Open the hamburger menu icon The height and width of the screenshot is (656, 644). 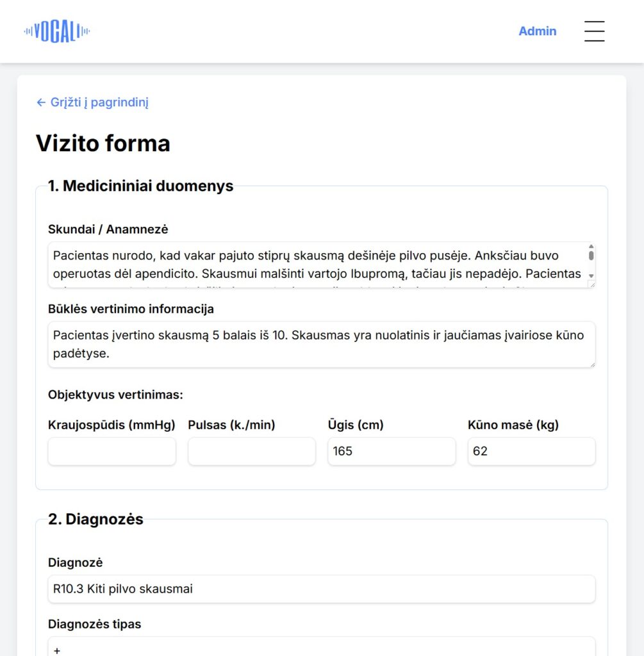(x=594, y=31)
